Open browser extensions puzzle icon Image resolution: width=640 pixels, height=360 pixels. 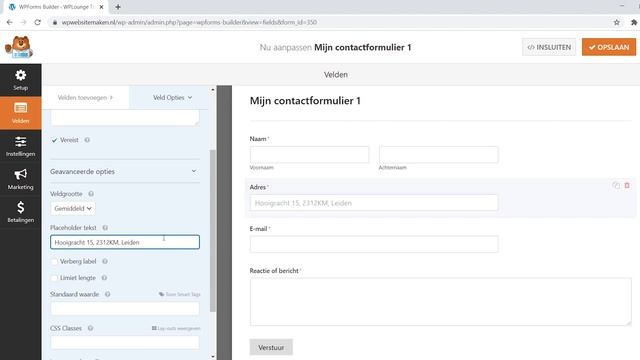(634, 22)
